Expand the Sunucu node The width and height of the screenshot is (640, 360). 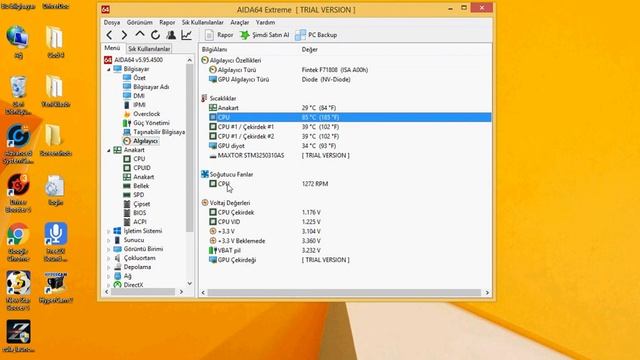[109, 240]
